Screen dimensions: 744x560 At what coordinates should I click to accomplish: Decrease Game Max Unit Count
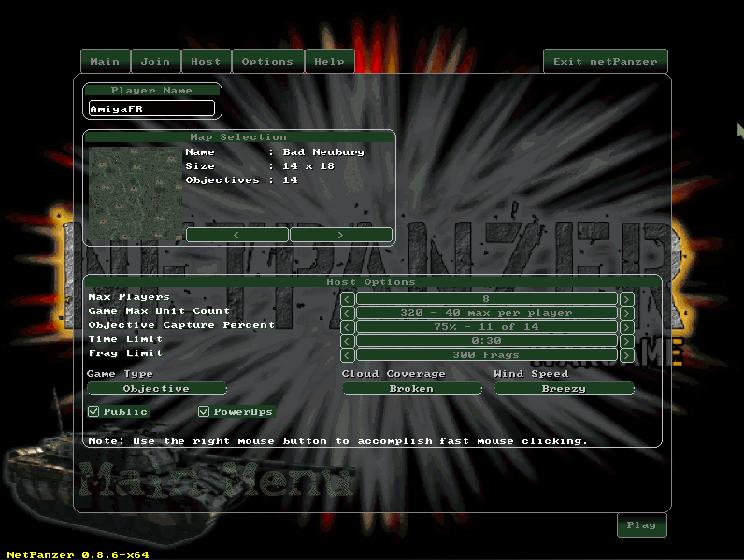click(348, 313)
